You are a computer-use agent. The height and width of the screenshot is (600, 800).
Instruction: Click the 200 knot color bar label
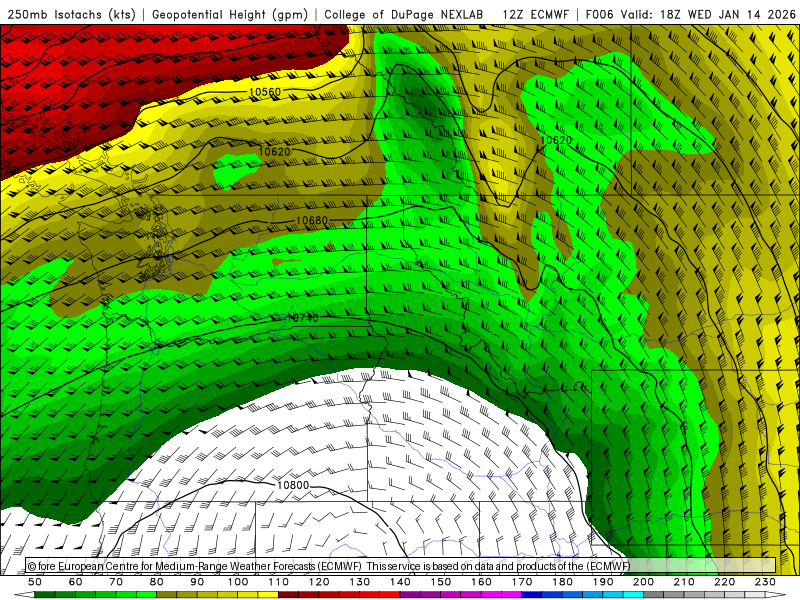643,582
